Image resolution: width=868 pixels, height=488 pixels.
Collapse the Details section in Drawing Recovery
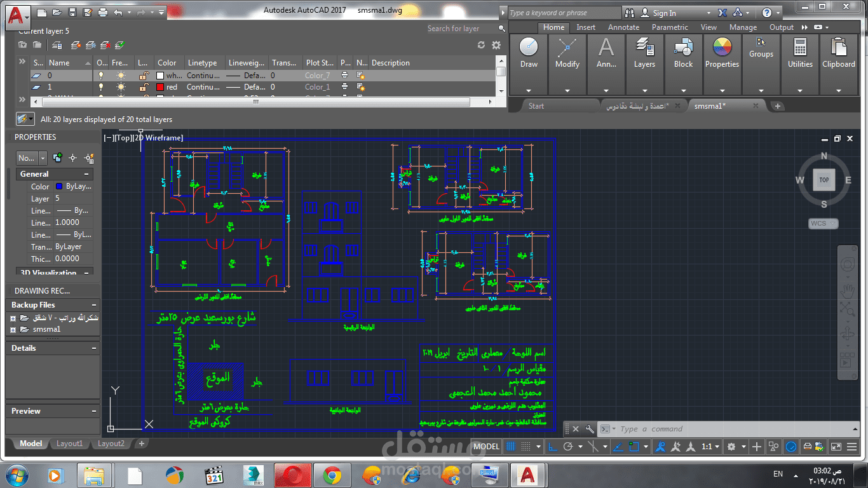tap(94, 348)
